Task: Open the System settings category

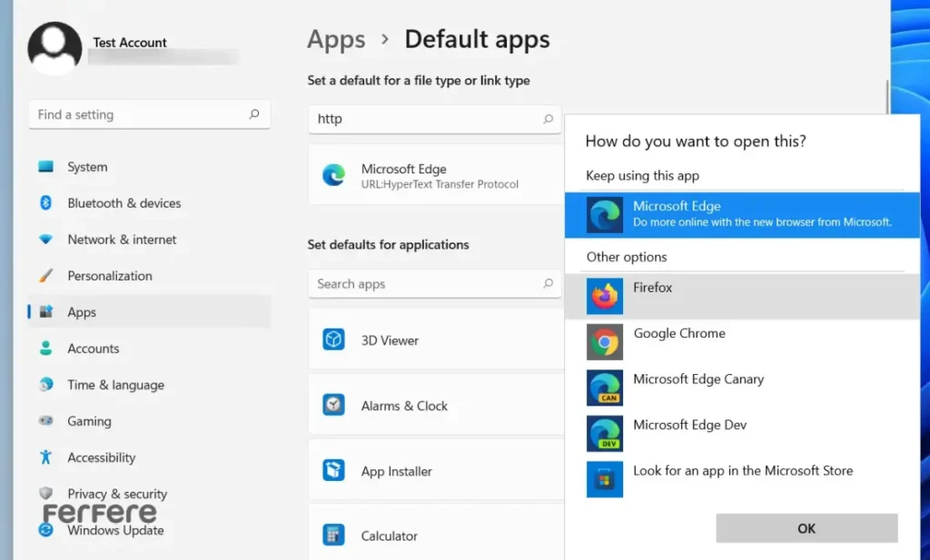Action: 87,167
